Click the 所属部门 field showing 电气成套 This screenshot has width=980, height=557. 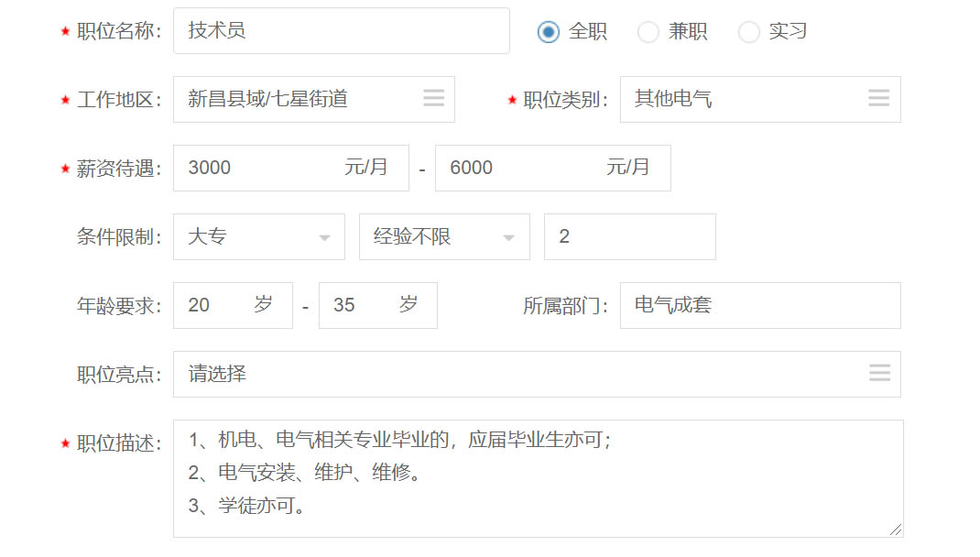coord(760,305)
